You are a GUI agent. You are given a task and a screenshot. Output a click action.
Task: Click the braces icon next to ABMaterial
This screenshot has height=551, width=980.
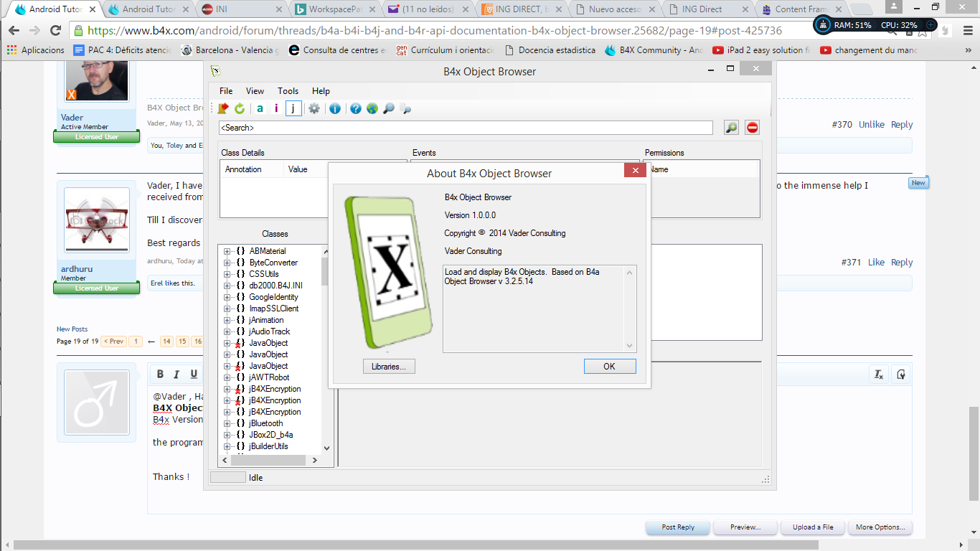tap(241, 251)
